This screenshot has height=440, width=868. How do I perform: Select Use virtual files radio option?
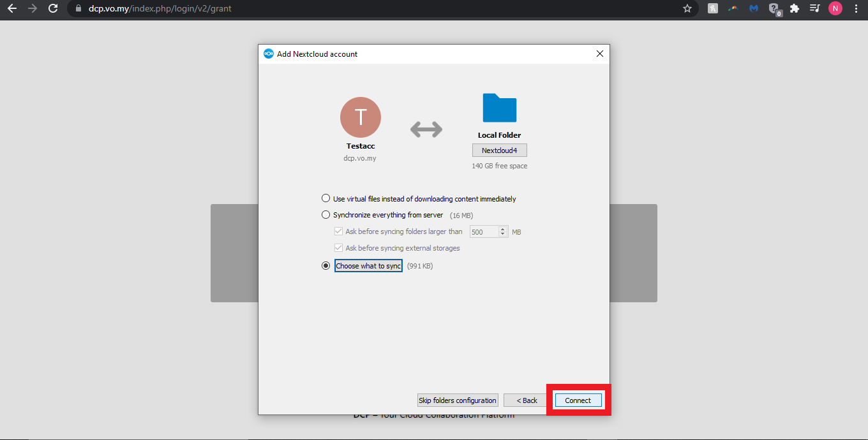click(x=326, y=198)
